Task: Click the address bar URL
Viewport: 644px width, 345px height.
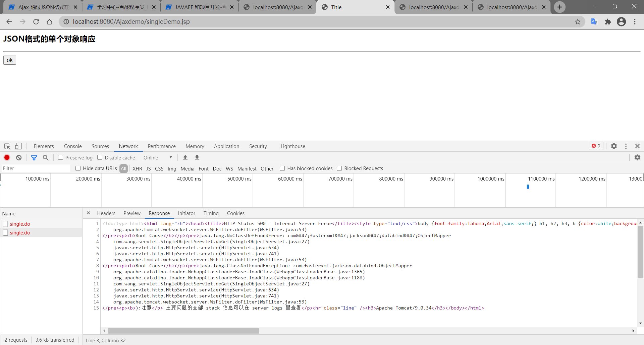Action: point(131,22)
